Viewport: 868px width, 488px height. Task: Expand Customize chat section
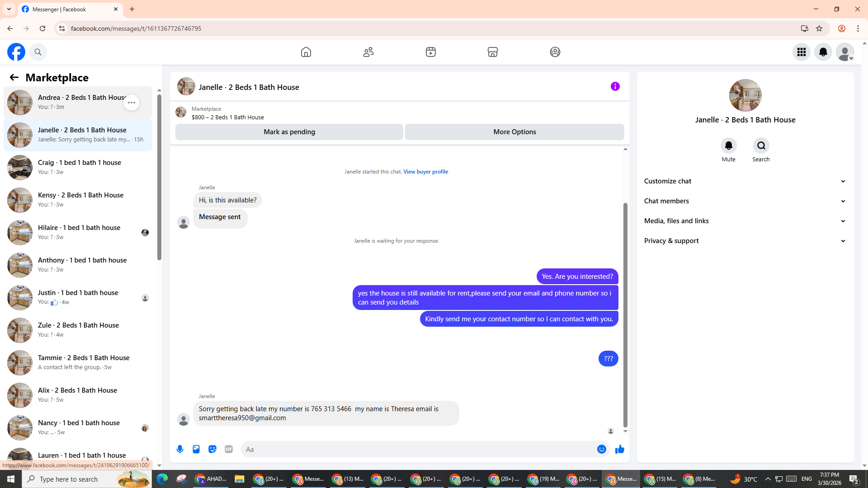tap(745, 181)
